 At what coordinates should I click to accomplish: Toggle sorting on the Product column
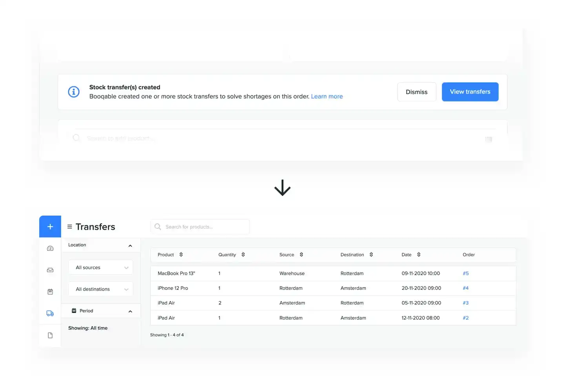181,254
